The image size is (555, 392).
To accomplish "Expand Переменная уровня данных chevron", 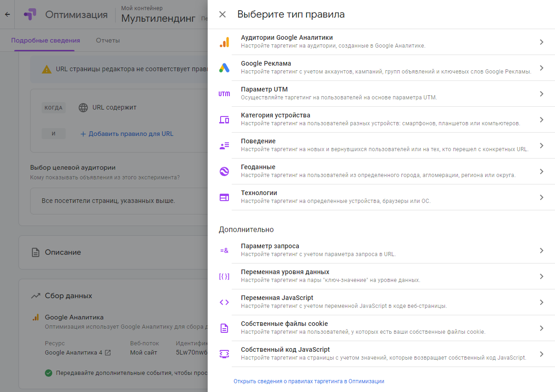I will click(x=542, y=276).
